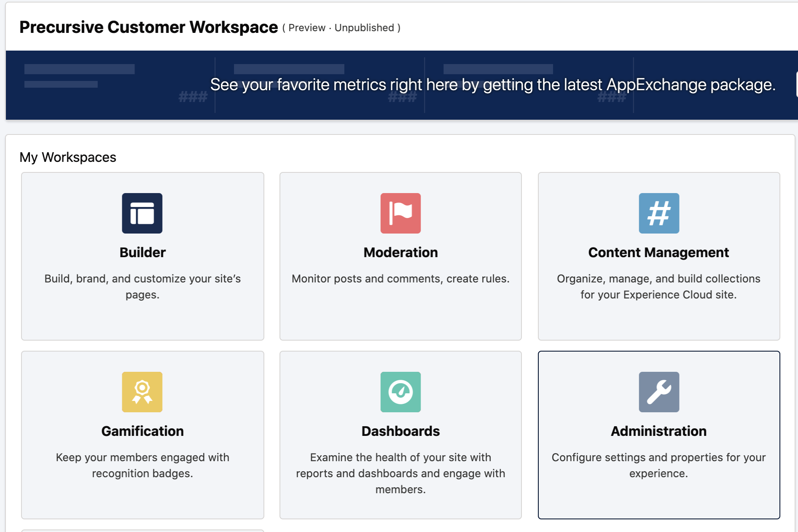Click 'Monitor posts and comments' description
Image resolution: width=798 pixels, height=532 pixels.
[x=400, y=279]
